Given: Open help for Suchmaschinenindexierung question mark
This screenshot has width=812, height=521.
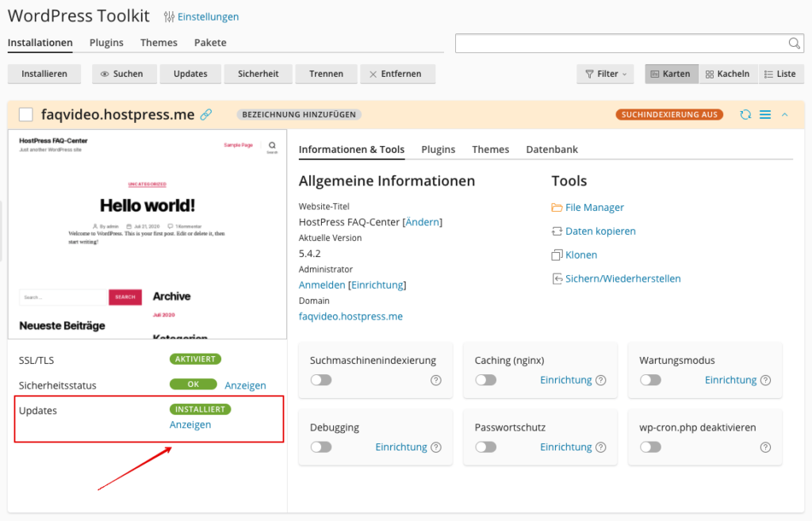Looking at the screenshot, I should click(436, 380).
